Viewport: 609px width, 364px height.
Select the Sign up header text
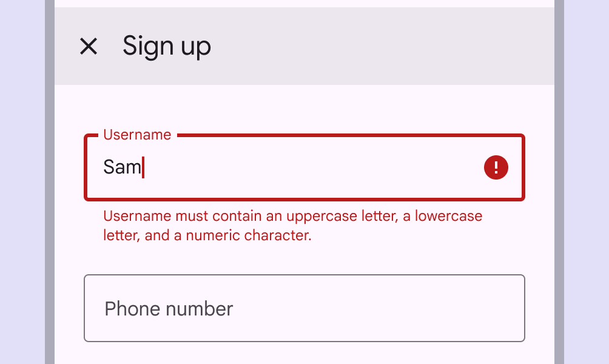167,46
